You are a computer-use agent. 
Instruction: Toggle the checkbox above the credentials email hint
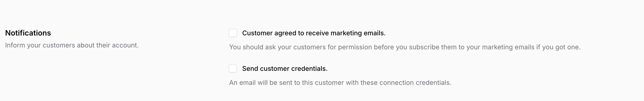[233, 69]
